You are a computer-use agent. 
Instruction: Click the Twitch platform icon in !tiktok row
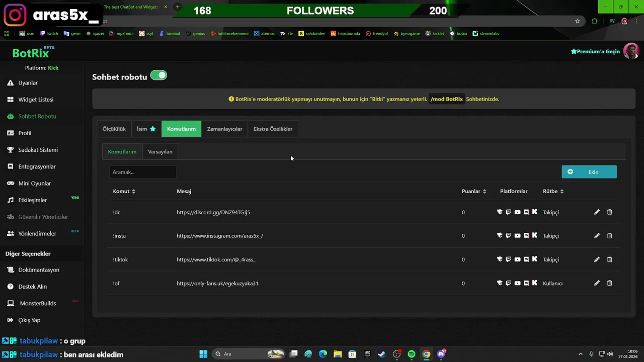[509, 259]
